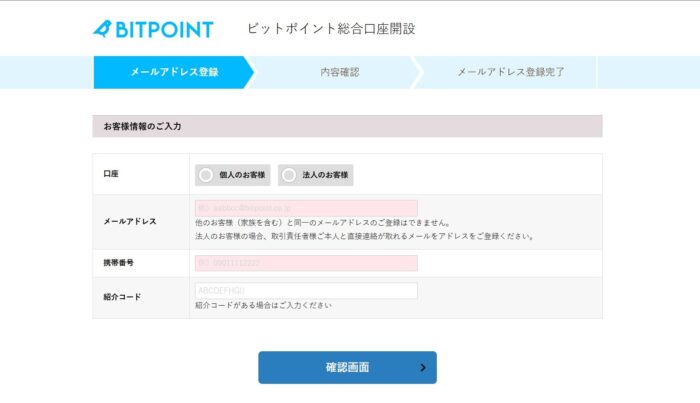Image resolution: width=700 pixels, height=403 pixels.
Task: Click the ビットポイント総合口座開設 page title
Action: coord(331,29)
